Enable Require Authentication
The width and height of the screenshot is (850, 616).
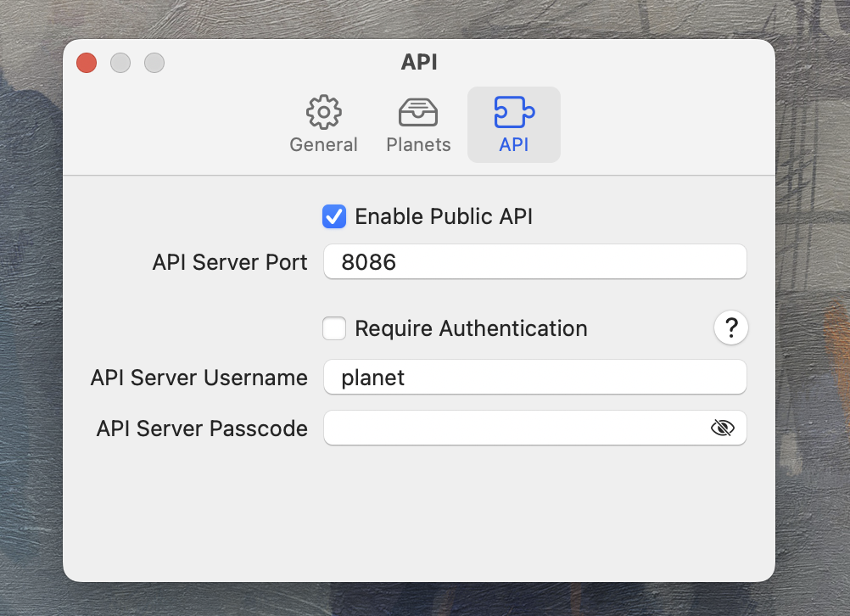pos(334,328)
